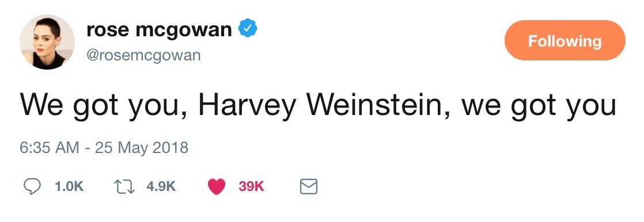Image resolution: width=644 pixels, height=222 pixels.
Task: Open rose mcgowan's profile avatar photo
Action: [x=47, y=42]
